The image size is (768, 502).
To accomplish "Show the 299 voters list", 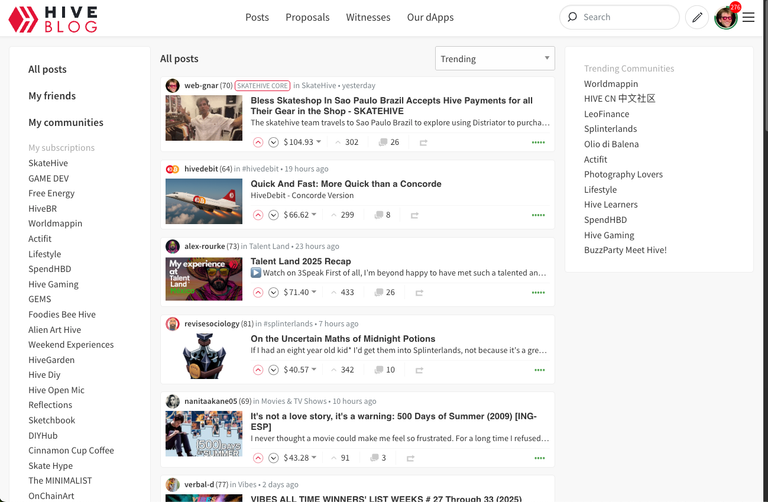I will tap(342, 215).
